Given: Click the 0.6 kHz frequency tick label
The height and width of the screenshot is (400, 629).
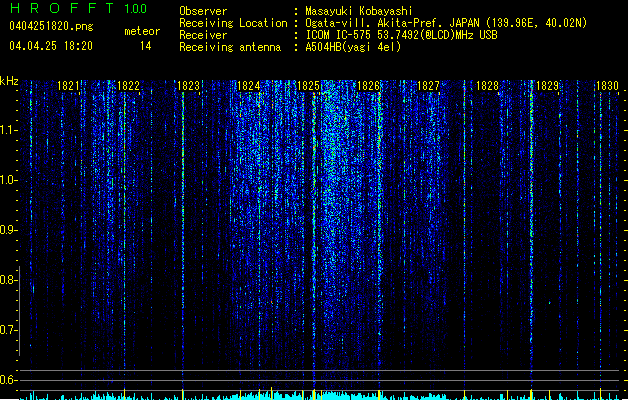Looking at the screenshot, I should [x=9, y=380].
